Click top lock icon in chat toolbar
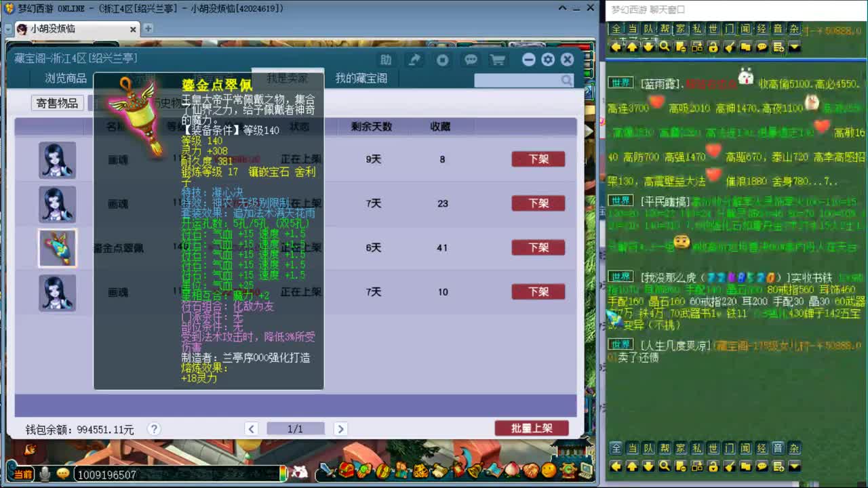The width and height of the screenshot is (868, 488). pos(713,47)
